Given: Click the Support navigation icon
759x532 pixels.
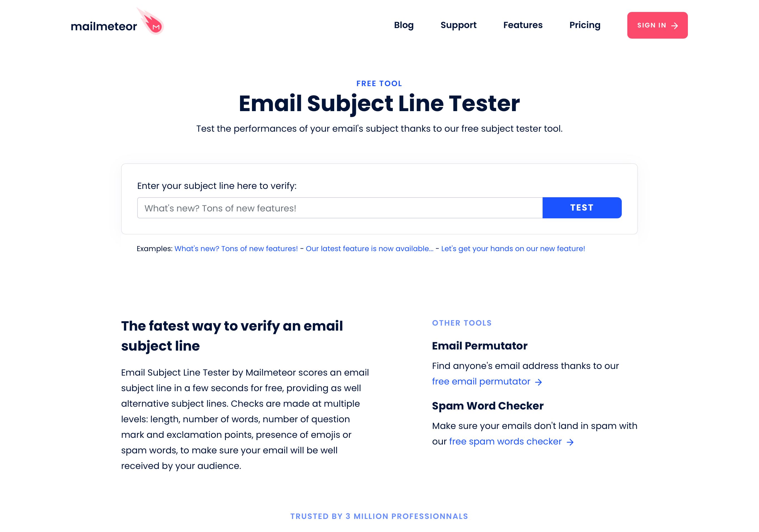Looking at the screenshot, I should [x=458, y=25].
